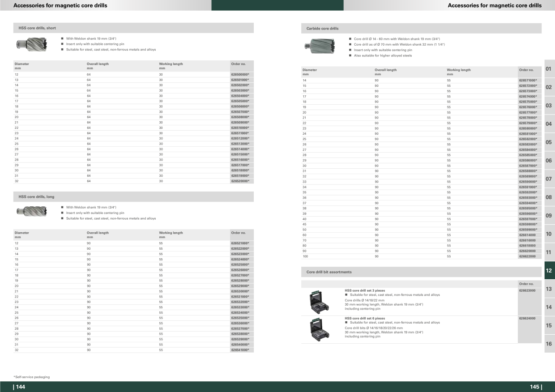The height and width of the screenshot is (392, 555).
Task: Select order number 626500000*
Action: point(240,74)
